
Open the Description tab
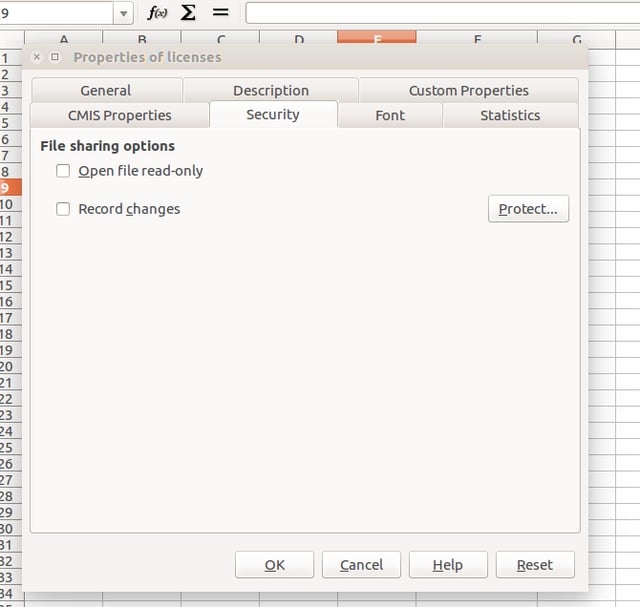(271, 90)
